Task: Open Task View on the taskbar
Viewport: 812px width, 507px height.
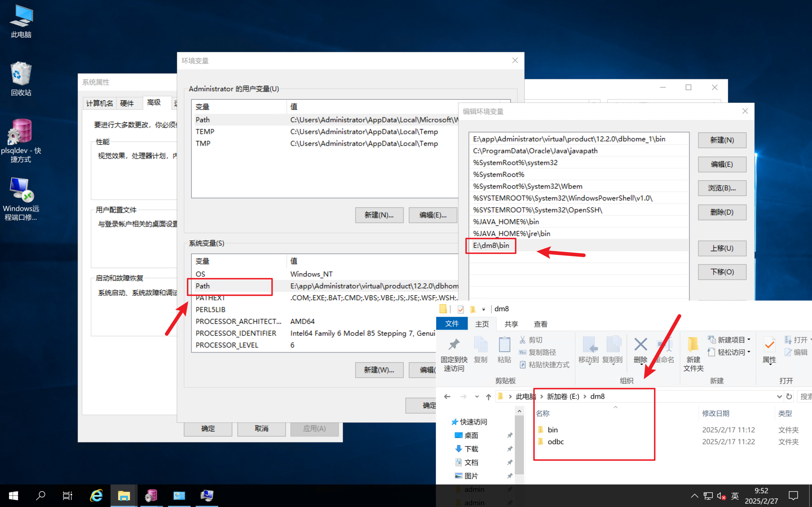Action: [x=68, y=496]
